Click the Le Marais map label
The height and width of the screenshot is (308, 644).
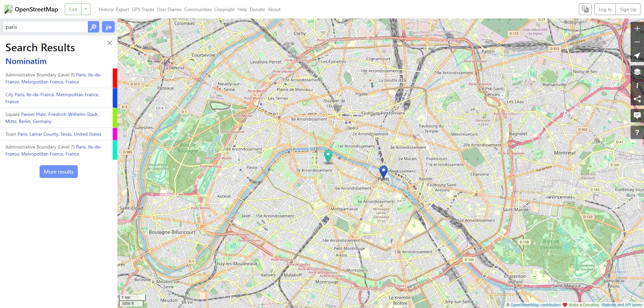pyautogui.click(x=407, y=159)
